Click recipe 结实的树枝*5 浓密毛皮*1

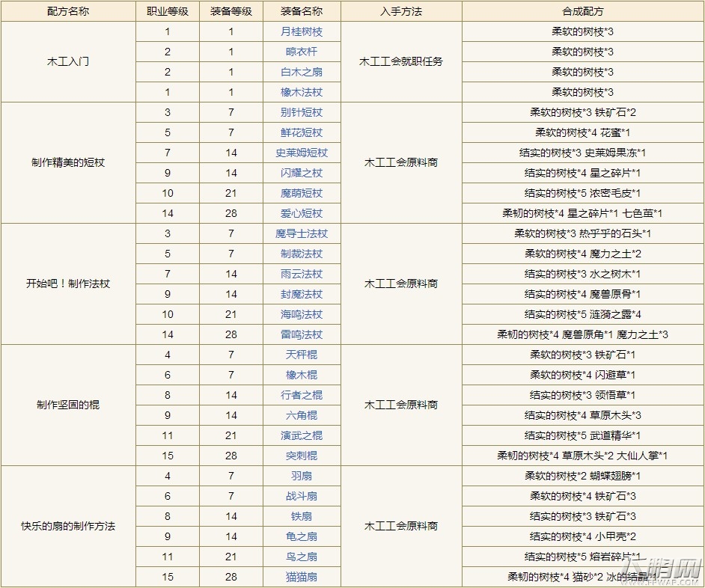pos(583,194)
